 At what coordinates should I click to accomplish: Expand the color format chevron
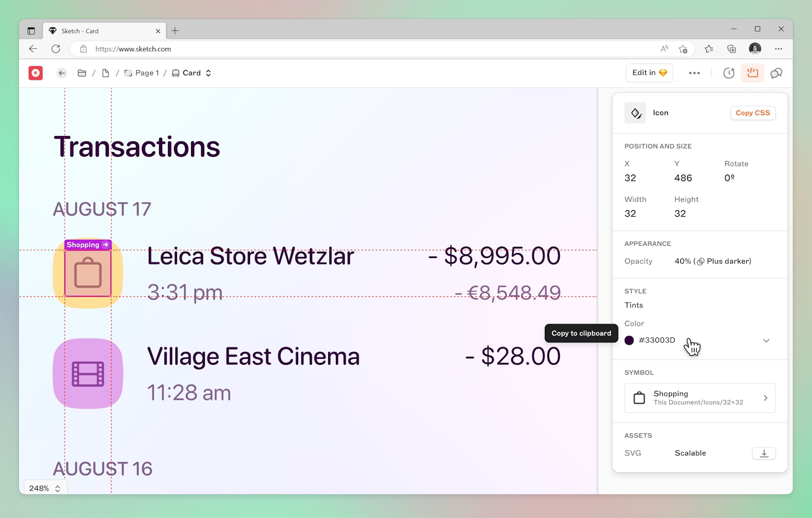pos(766,340)
